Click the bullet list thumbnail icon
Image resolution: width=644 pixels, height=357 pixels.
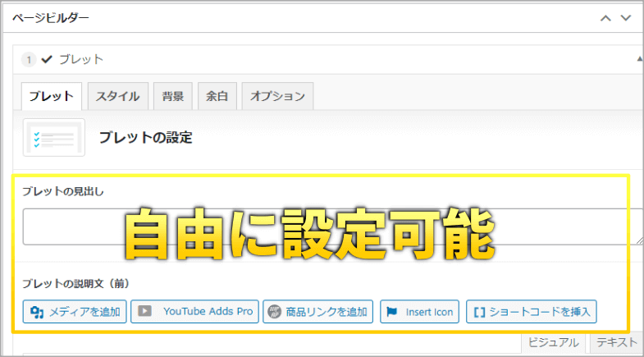[x=54, y=138]
